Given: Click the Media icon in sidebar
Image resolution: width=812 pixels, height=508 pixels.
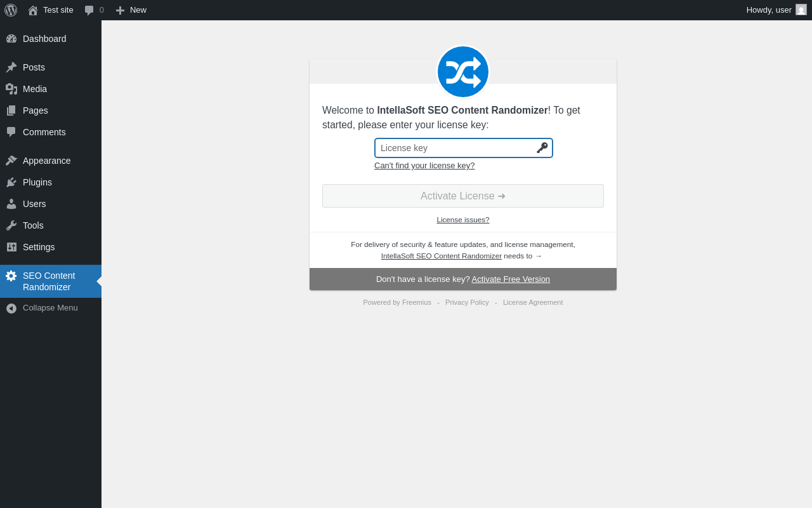Looking at the screenshot, I should 11,89.
